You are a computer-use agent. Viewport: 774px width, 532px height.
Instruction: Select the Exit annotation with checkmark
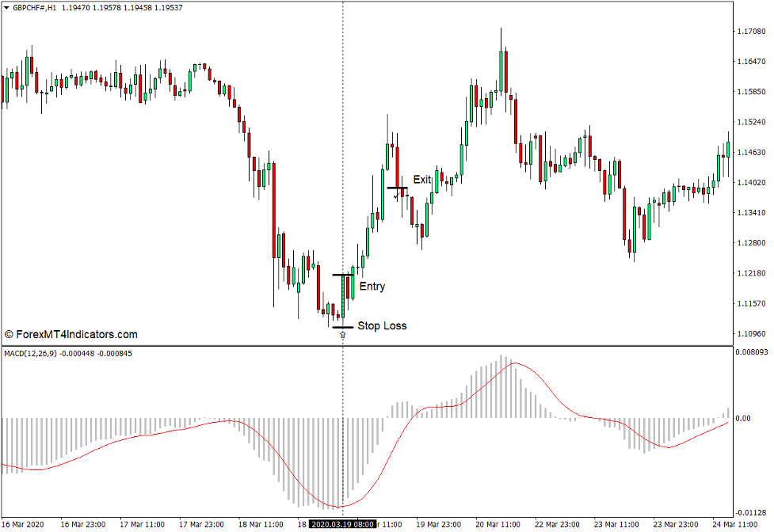click(421, 179)
